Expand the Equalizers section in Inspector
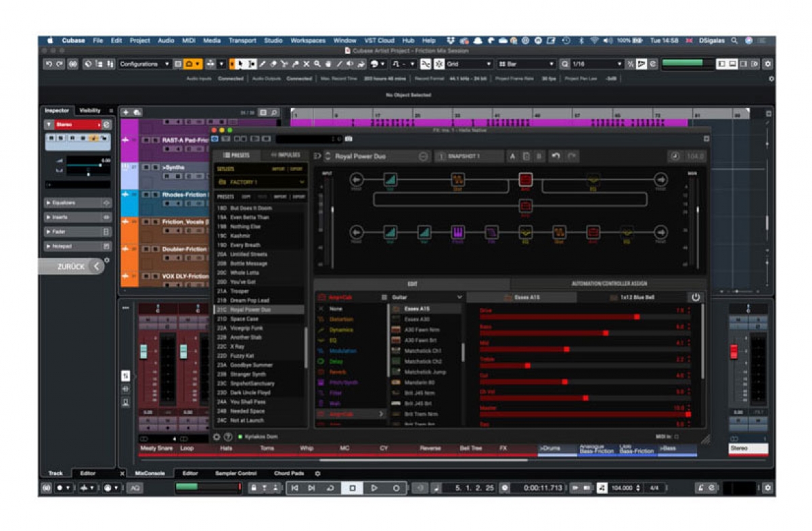Image resolution: width=812 pixels, height=531 pixels. [78, 203]
